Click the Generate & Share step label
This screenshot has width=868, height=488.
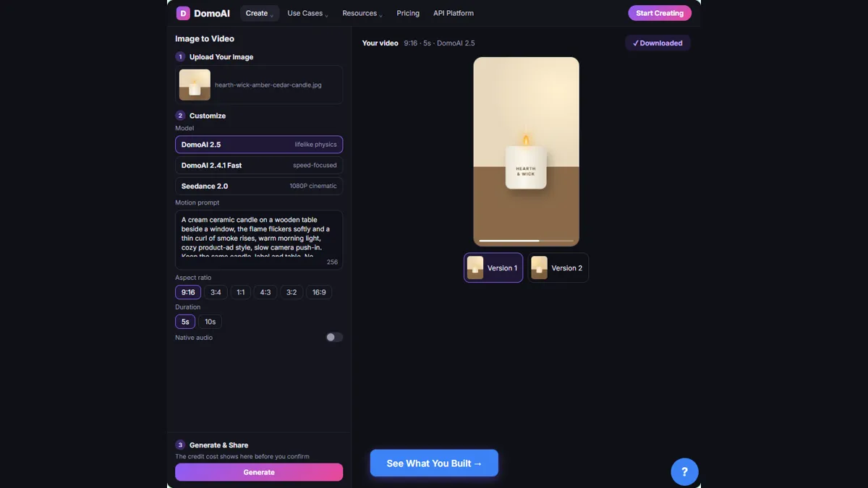[219, 445]
